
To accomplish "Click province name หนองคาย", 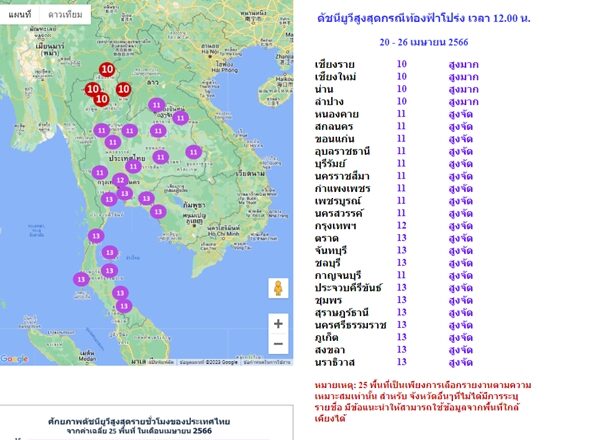I will (336, 114).
